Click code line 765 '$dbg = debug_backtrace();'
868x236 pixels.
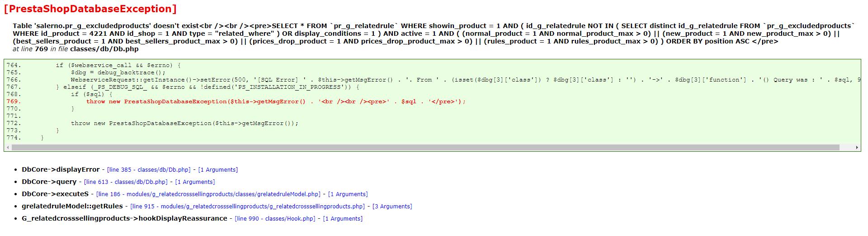tap(118, 72)
